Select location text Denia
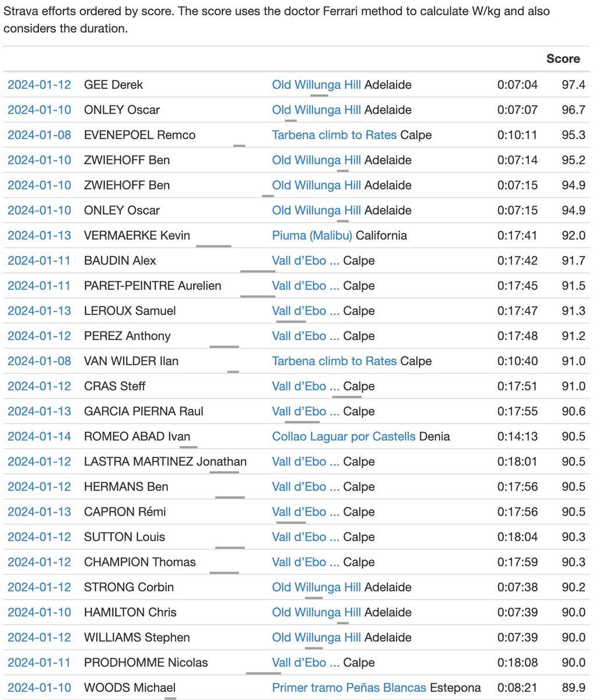The image size is (596, 700). point(434,436)
